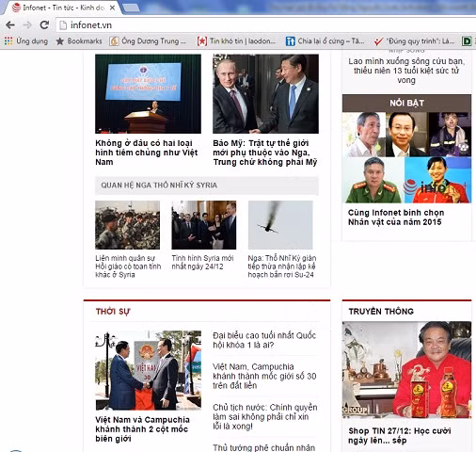
Task: Open Đại biểu cao tuổi nhất Quốc hội article
Action: coord(264,340)
